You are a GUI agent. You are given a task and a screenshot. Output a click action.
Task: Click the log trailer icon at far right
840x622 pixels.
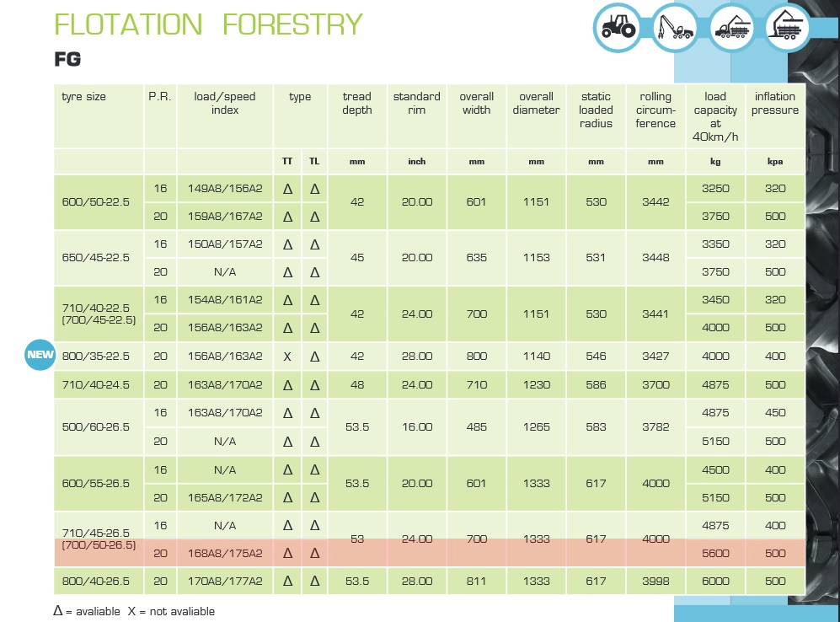(x=788, y=27)
